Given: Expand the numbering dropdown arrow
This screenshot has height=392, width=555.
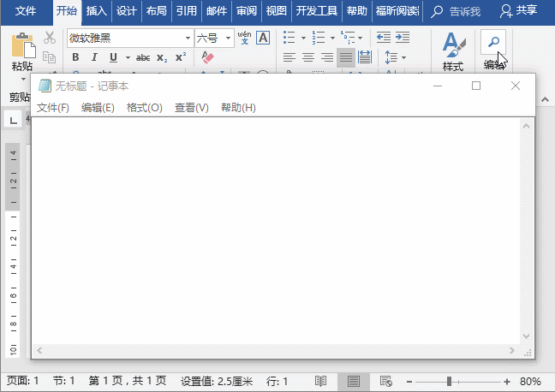Looking at the screenshot, I should (332, 38).
